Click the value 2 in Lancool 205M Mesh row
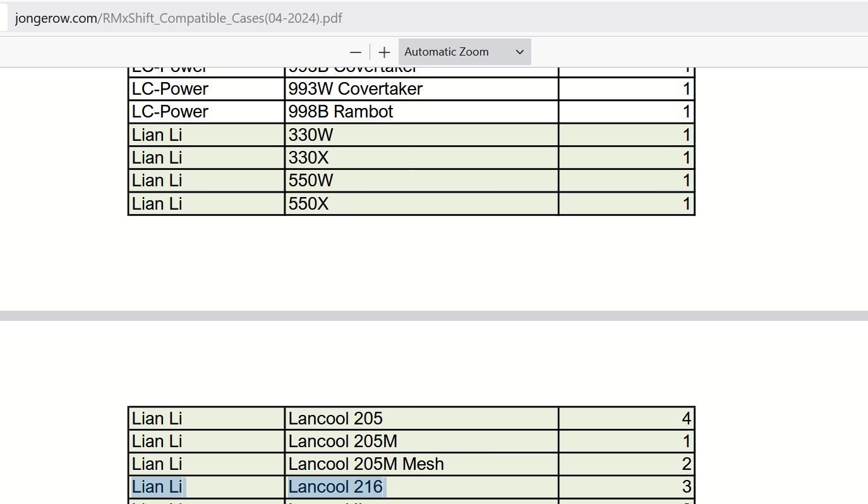 coord(687,464)
